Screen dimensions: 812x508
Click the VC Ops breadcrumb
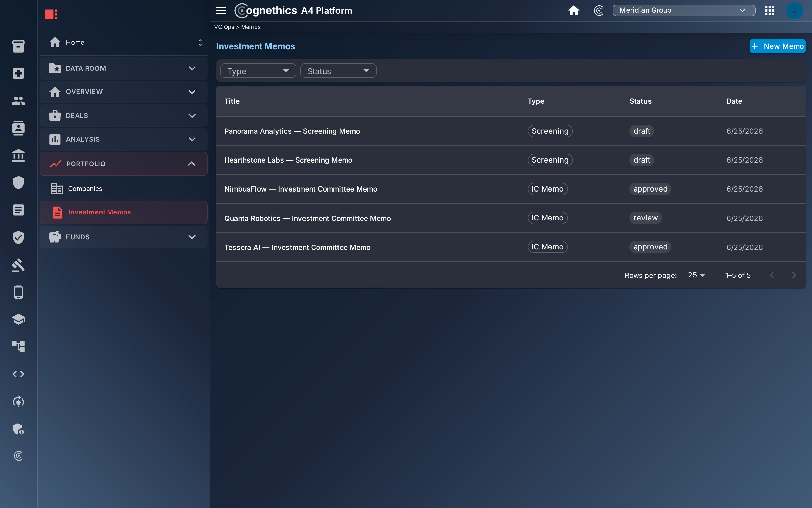click(224, 27)
